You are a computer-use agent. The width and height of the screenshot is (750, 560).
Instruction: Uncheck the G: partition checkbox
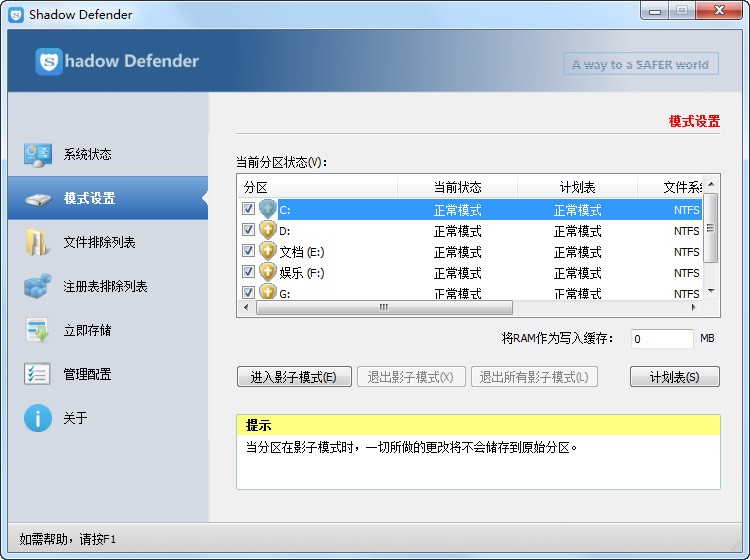248,292
